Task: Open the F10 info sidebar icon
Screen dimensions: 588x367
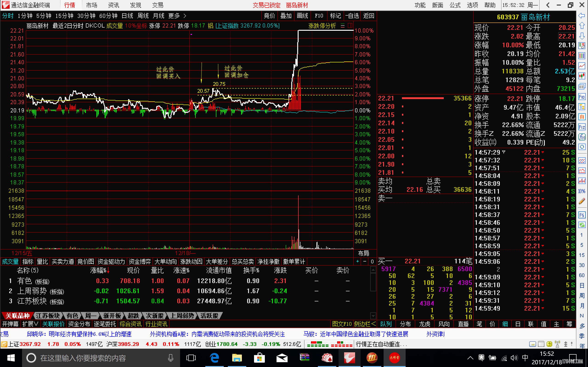Action: [x=582, y=97]
